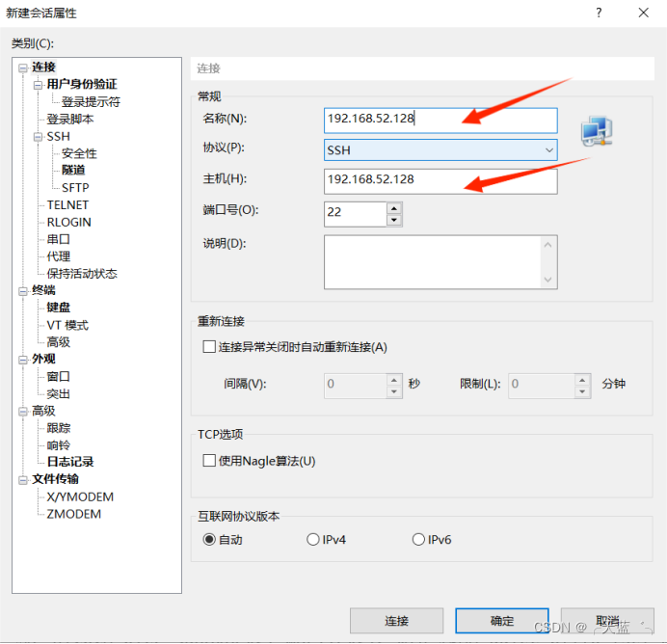The width and height of the screenshot is (667, 644).
Task: Decrease the port number with down arrow
Action: click(x=394, y=220)
